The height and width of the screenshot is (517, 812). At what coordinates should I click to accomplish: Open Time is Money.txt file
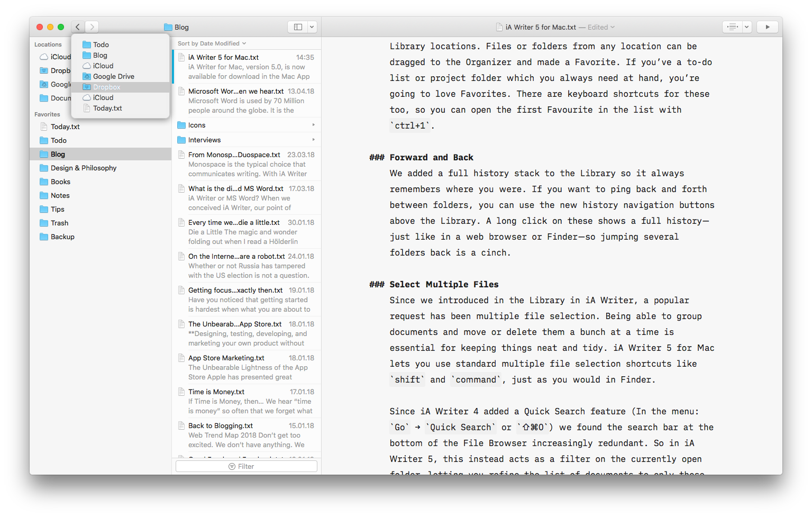click(x=247, y=401)
